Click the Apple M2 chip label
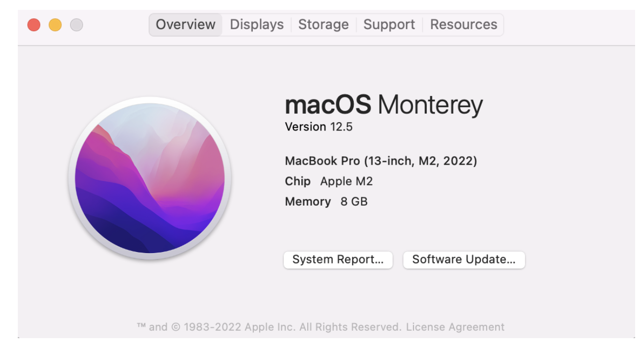Screen dimensions: 644x349 click(346, 181)
